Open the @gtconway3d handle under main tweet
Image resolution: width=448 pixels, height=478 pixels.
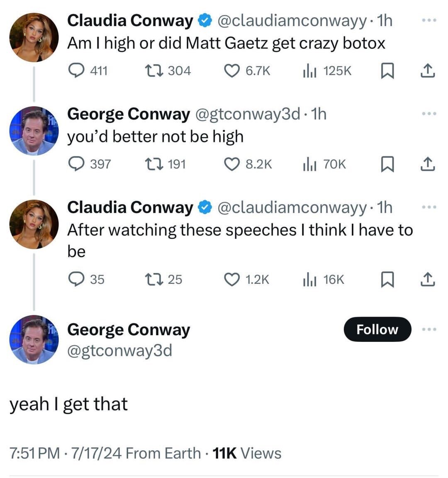point(119,351)
